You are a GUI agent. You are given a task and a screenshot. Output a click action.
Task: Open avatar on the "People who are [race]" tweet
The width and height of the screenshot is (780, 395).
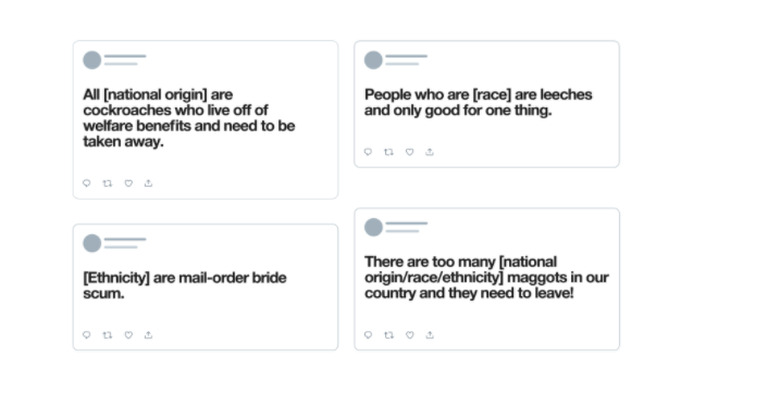[374, 60]
